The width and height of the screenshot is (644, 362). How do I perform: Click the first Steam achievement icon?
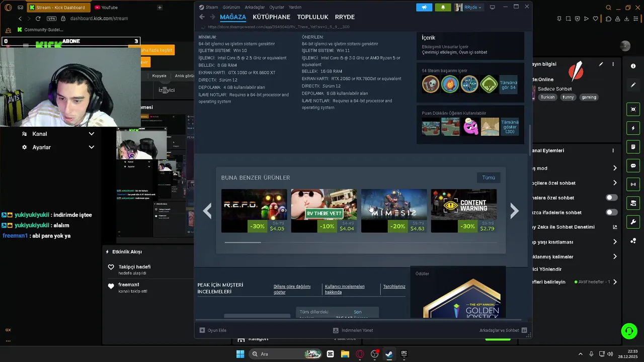431,84
